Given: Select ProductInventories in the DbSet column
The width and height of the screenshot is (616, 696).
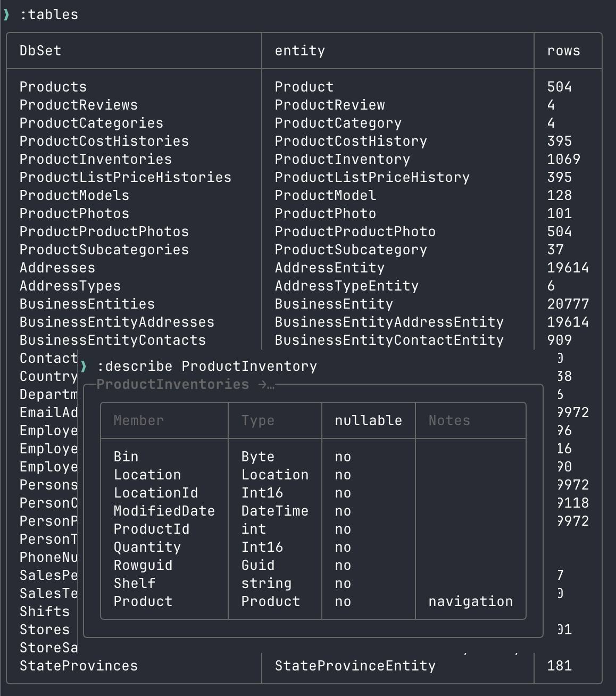Looking at the screenshot, I should 96,159.
